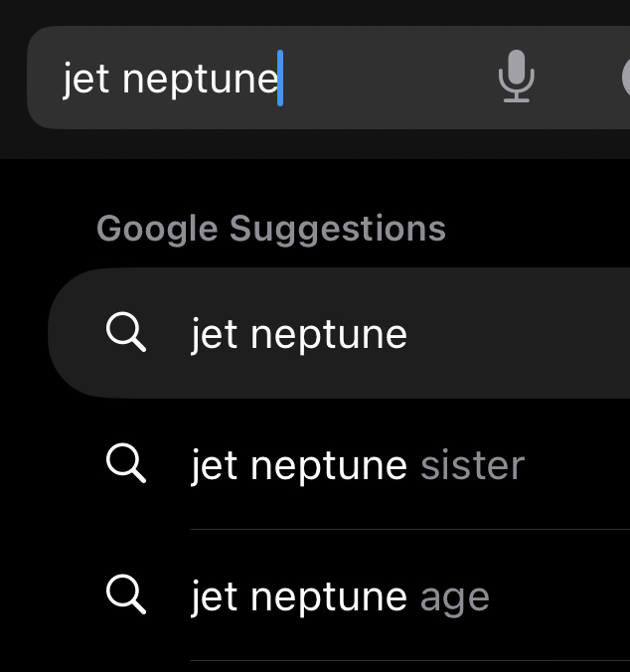Click the gray word "sister" in second suggestion
The image size is (630, 672).
(x=472, y=465)
